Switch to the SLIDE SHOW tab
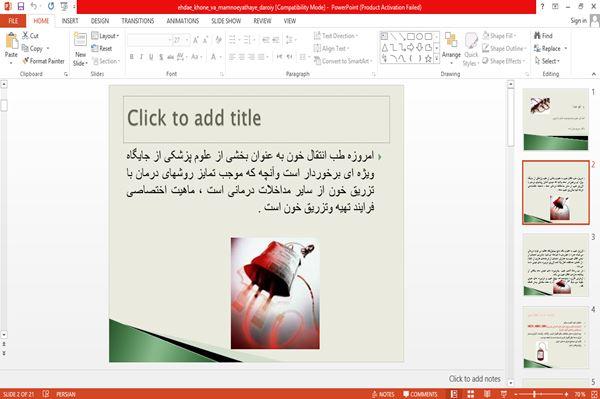The height and width of the screenshot is (399, 600). pos(226,21)
